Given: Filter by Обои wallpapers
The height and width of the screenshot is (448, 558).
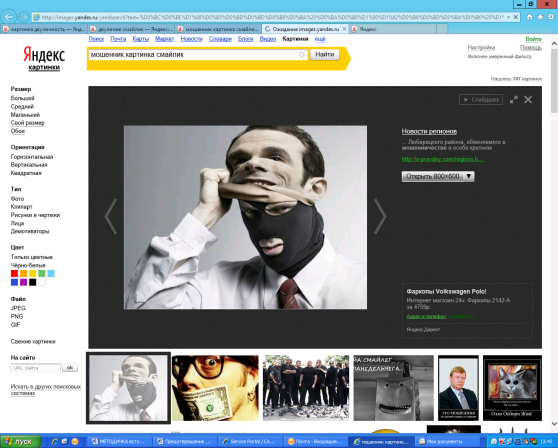Looking at the screenshot, I should [x=18, y=131].
